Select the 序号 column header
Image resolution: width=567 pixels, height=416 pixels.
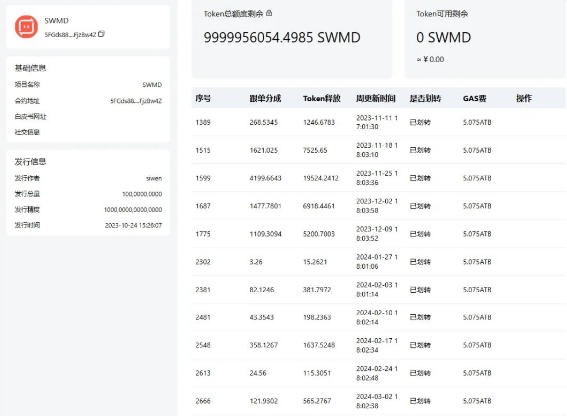pos(203,98)
